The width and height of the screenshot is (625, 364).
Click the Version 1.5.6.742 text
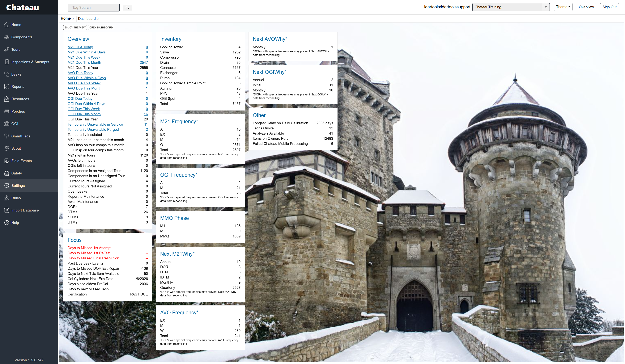tap(29, 360)
